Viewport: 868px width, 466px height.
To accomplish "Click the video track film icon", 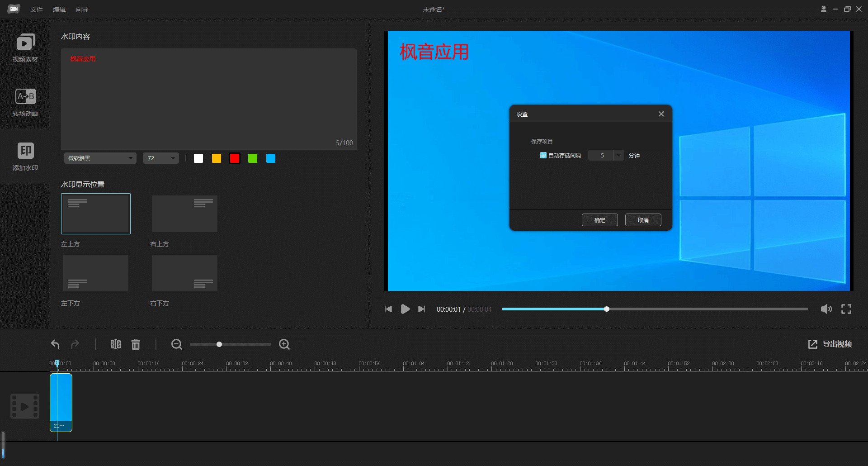I will tap(25, 406).
